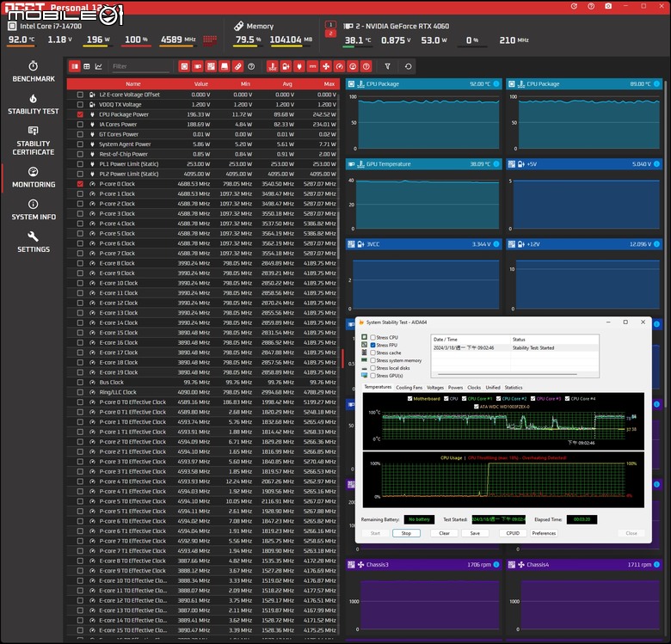Open the Benchmark section in the sidebar
The height and width of the screenshot is (644, 671).
tap(34, 72)
